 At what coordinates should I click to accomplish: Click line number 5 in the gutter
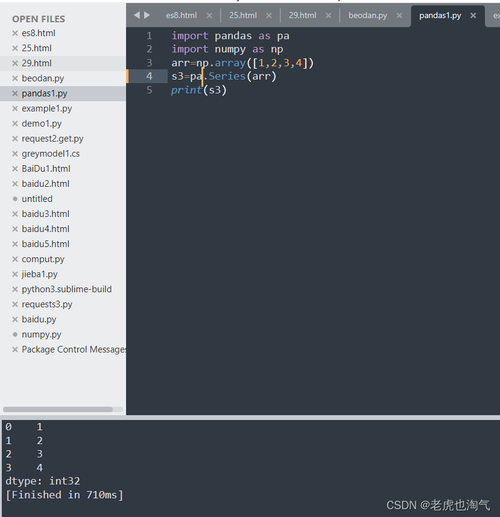click(149, 90)
